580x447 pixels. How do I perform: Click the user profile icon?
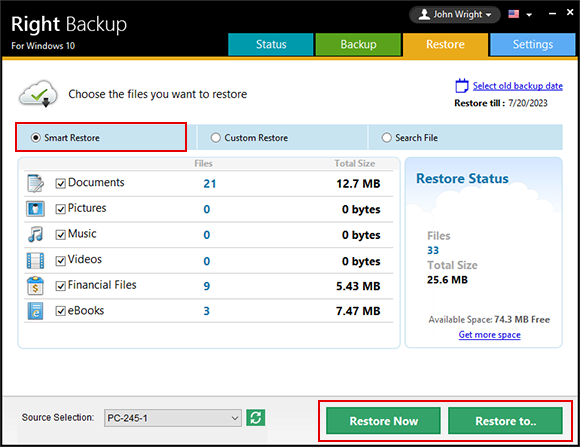[424, 14]
